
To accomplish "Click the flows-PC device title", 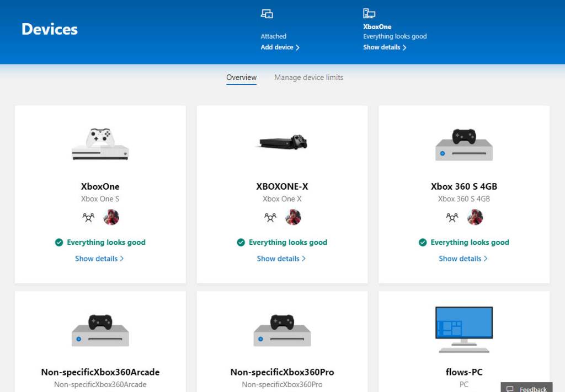I will tap(464, 372).
